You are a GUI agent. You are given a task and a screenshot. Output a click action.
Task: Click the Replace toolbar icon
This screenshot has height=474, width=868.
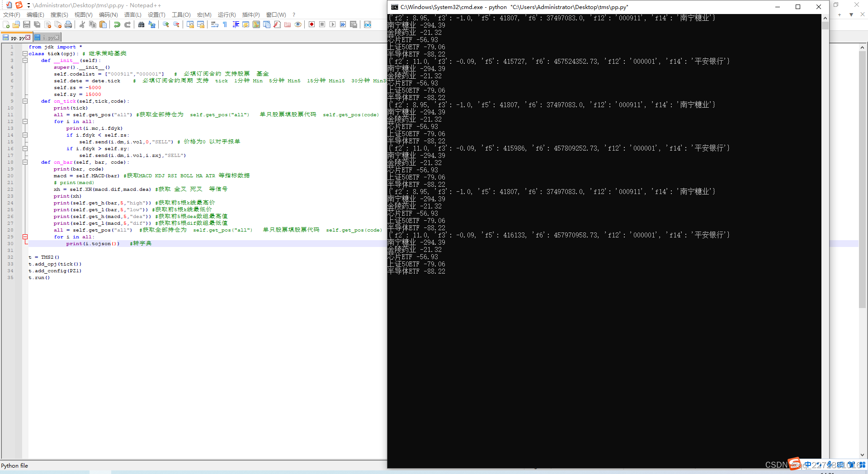[x=152, y=24]
